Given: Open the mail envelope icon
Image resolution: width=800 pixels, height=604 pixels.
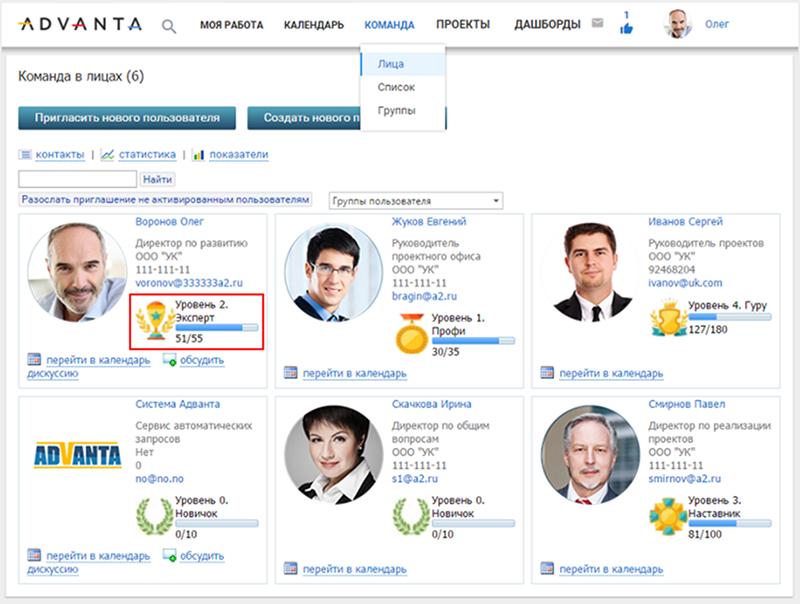Looking at the screenshot, I should (x=597, y=24).
